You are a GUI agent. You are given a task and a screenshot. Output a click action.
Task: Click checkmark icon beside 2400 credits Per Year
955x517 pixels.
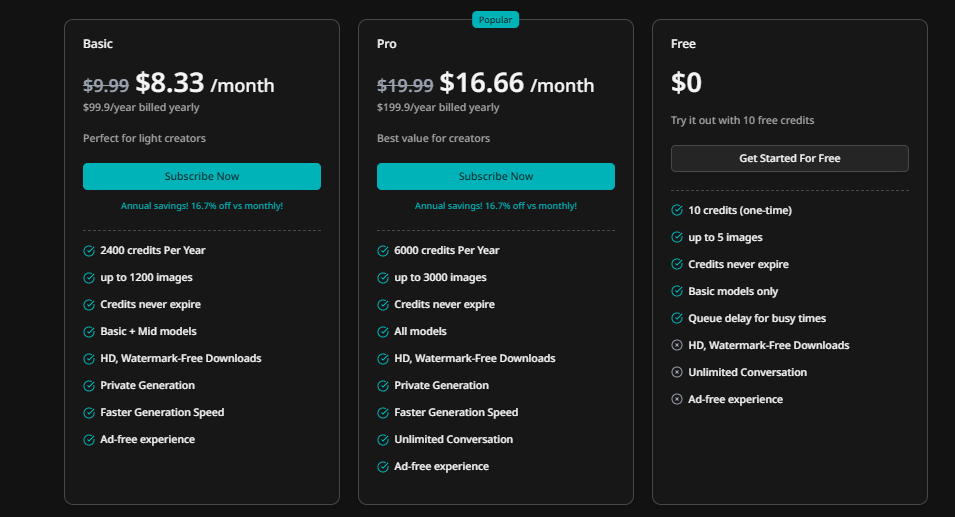(x=89, y=250)
